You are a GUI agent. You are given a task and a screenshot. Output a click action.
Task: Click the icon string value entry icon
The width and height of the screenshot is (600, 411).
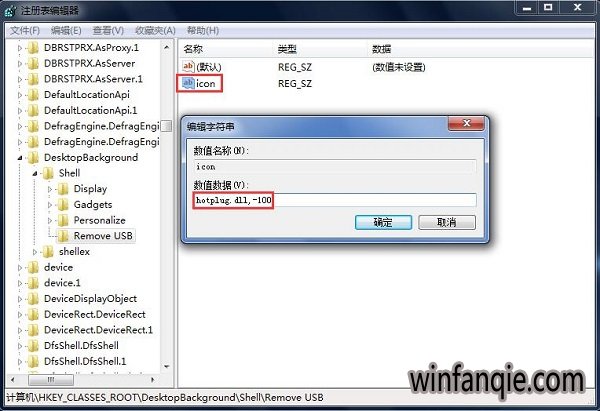point(188,83)
